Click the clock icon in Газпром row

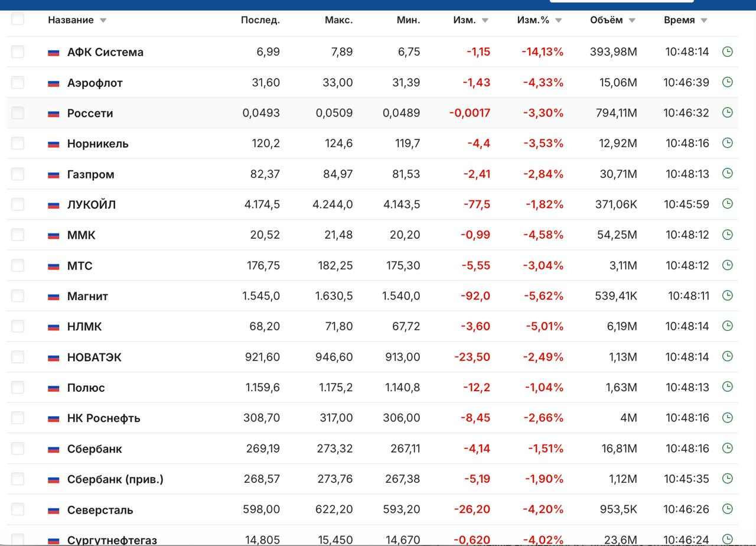[x=727, y=173]
